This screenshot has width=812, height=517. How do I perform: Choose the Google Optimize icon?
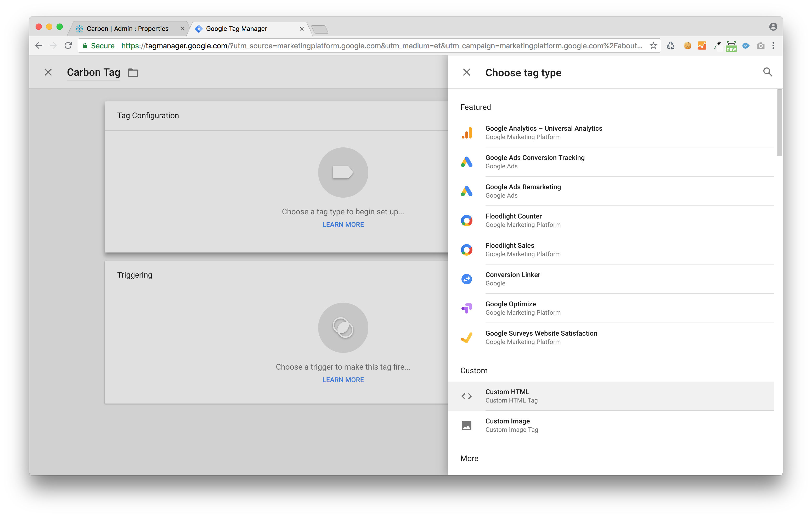(467, 308)
